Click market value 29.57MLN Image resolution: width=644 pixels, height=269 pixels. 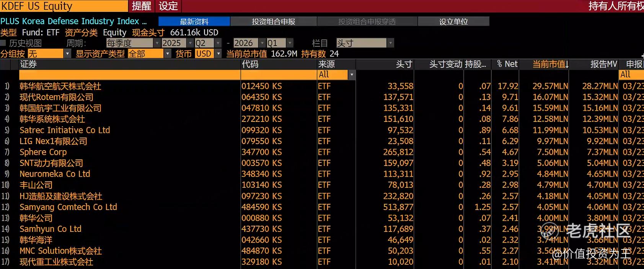pos(550,86)
